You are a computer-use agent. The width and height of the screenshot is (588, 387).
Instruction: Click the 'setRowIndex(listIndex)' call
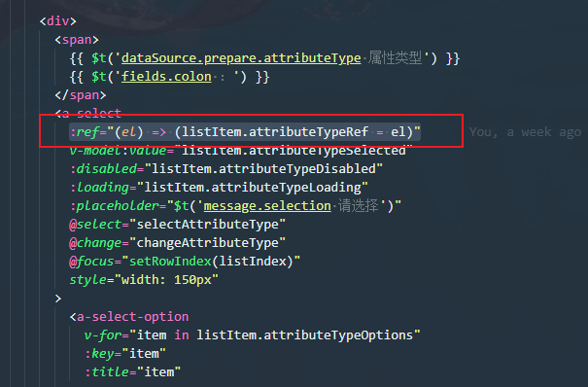coord(211,261)
